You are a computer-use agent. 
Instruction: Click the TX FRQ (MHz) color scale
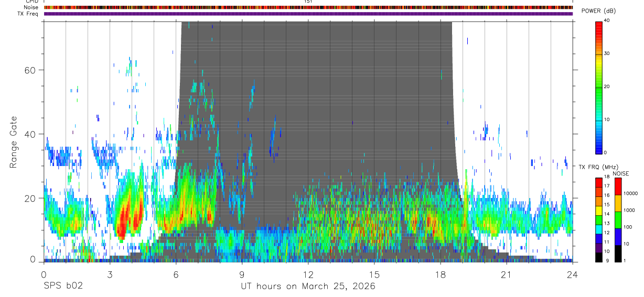599,220
